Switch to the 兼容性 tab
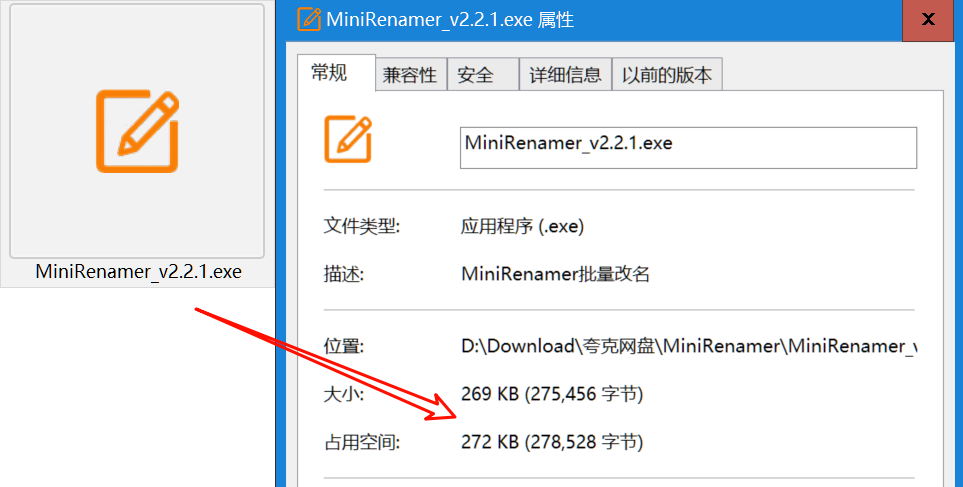 point(410,75)
